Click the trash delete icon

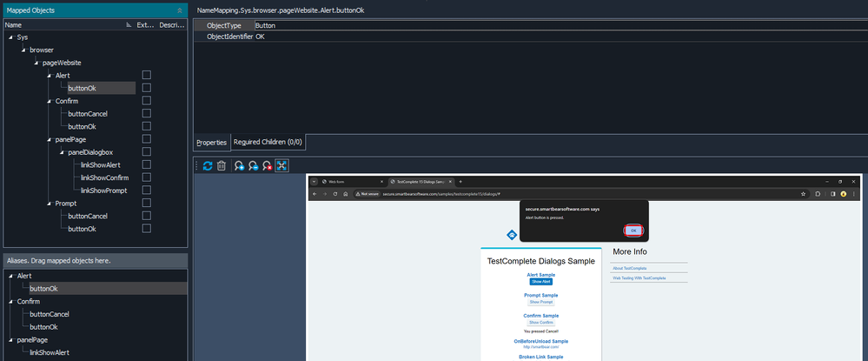tap(222, 166)
